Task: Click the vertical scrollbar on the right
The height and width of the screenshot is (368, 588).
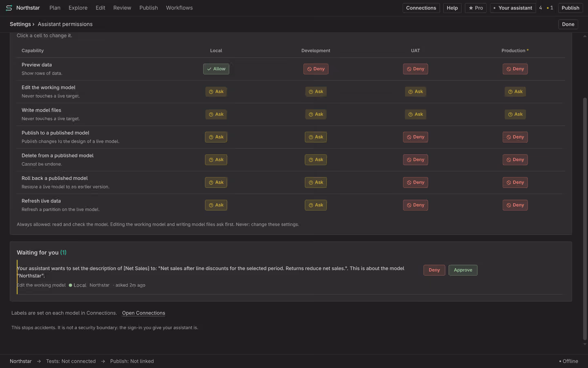Action: [585, 219]
